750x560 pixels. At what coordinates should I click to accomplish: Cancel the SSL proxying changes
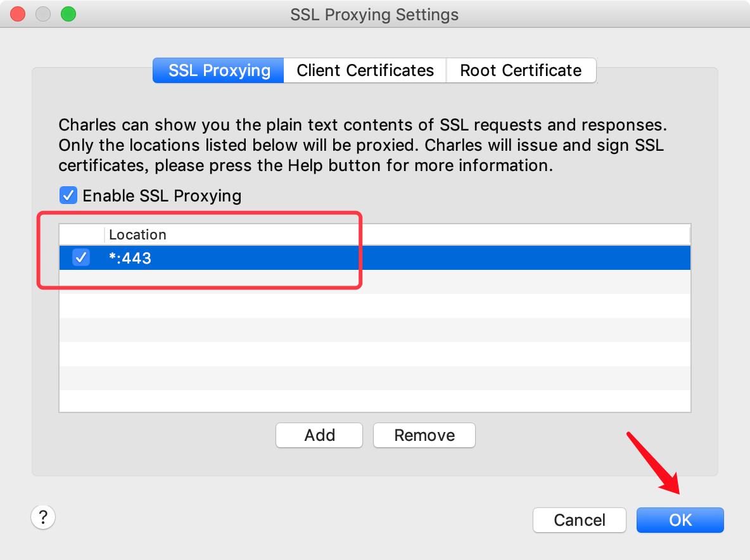pyautogui.click(x=580, y=520)
